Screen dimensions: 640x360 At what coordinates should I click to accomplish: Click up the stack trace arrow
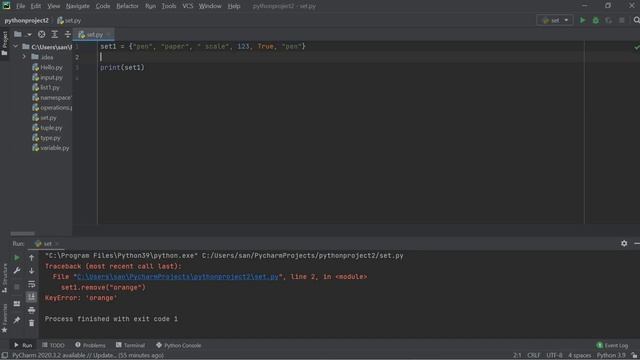point(31,258)
